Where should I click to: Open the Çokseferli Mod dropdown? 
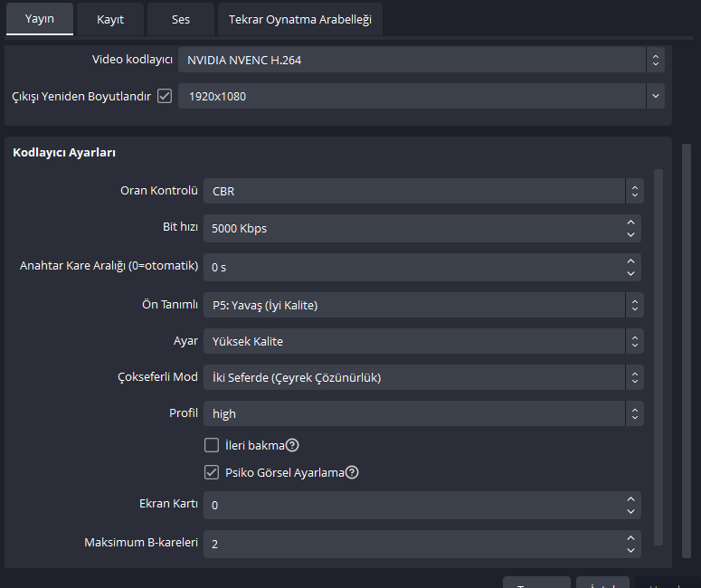coord(423,377)
